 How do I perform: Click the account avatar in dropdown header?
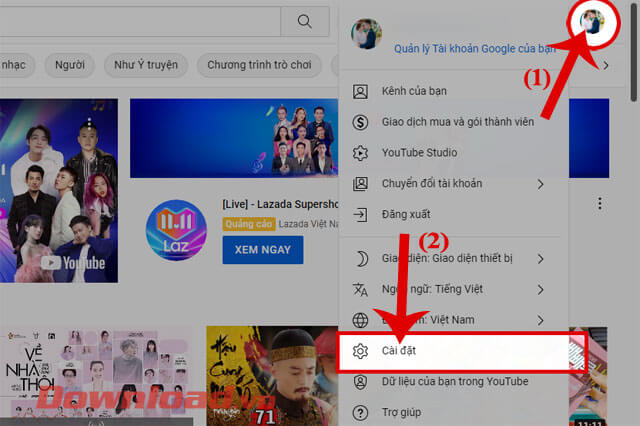pos(366,33)
